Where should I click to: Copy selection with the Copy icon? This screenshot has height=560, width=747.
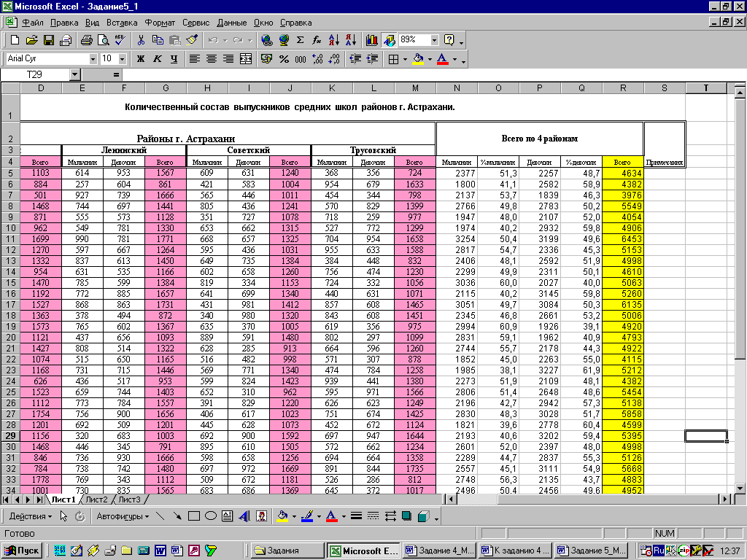(158, 41)
